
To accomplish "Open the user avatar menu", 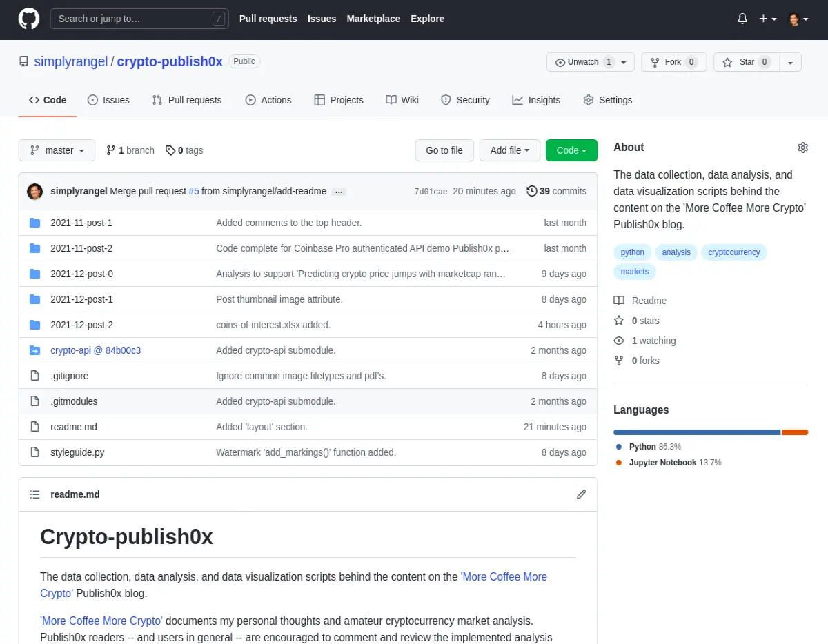I will pos(798,19).
